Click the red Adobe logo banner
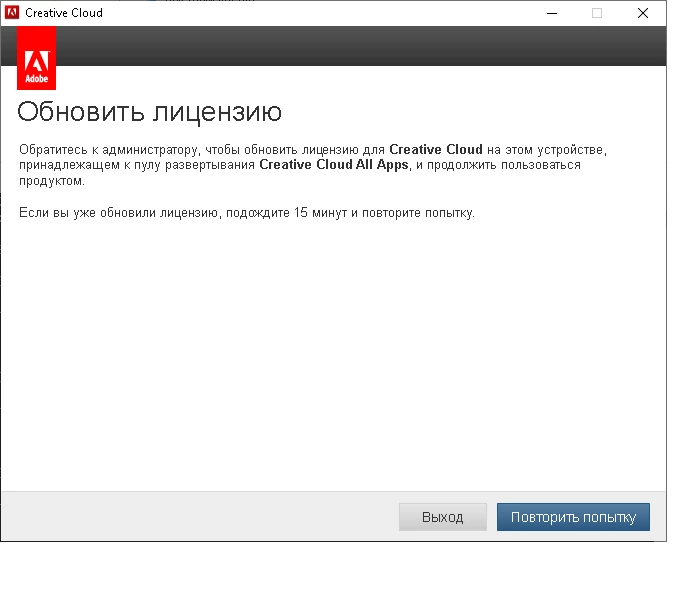Image resolution: width=698 pixels, height=598 pixels. click(37, 58)
